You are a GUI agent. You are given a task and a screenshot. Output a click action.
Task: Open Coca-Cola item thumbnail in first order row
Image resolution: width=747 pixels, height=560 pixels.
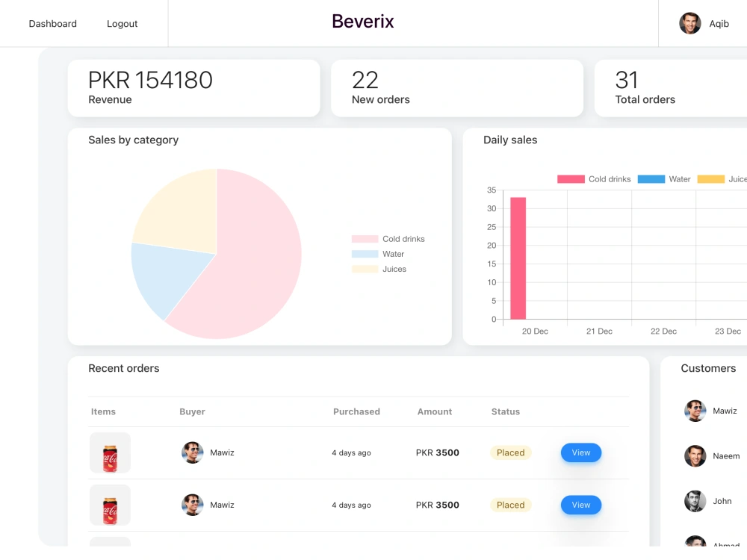click(110, 453)
